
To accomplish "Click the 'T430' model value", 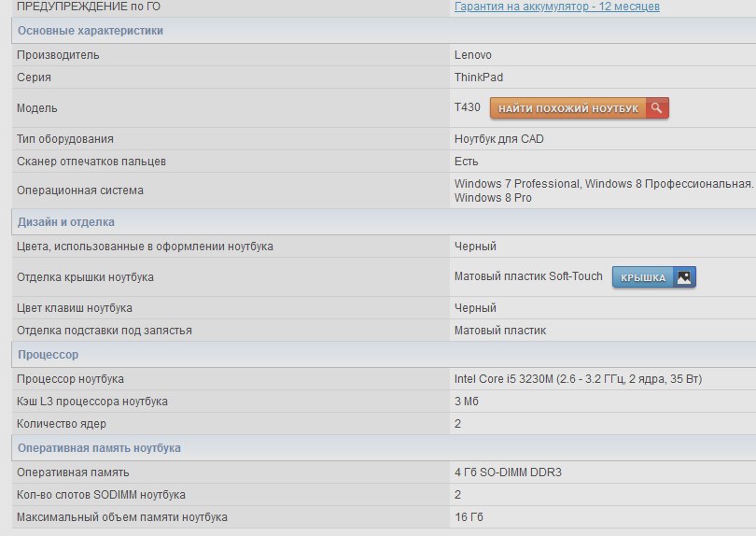I will tap(468, 107).
